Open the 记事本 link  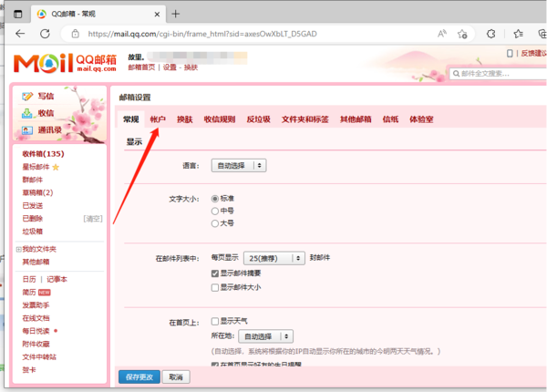pyautogui.click(x=57, y=279)
